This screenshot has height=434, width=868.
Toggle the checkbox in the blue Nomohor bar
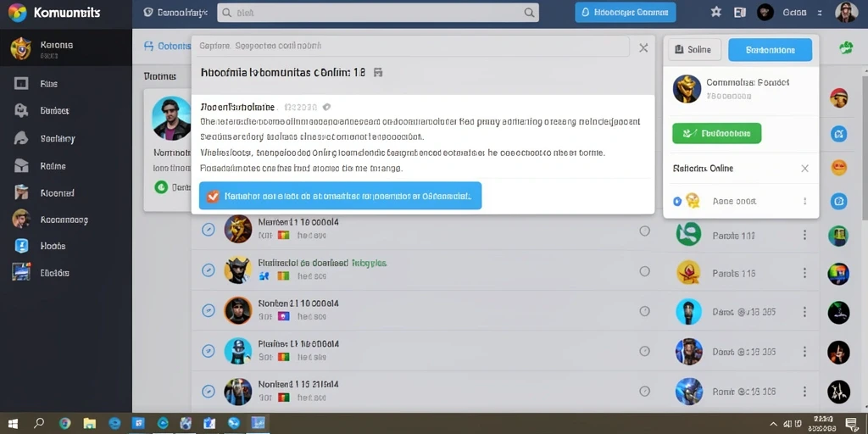pos(213,196)
